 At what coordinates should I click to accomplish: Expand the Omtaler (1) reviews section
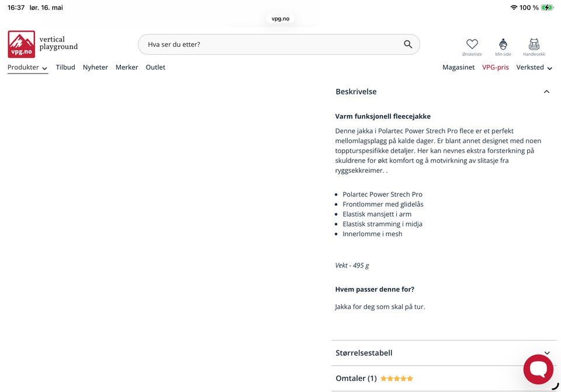pos(444,379)
